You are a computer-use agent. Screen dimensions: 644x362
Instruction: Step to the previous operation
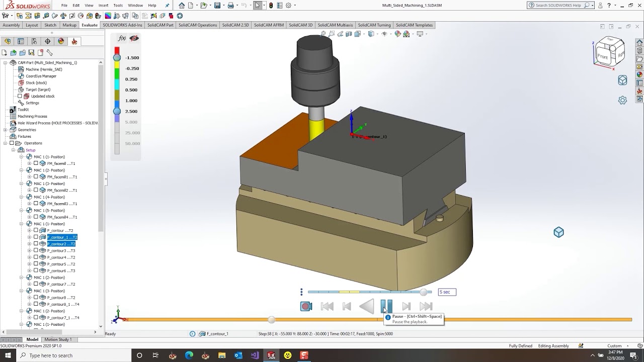[x=347, y=306]
